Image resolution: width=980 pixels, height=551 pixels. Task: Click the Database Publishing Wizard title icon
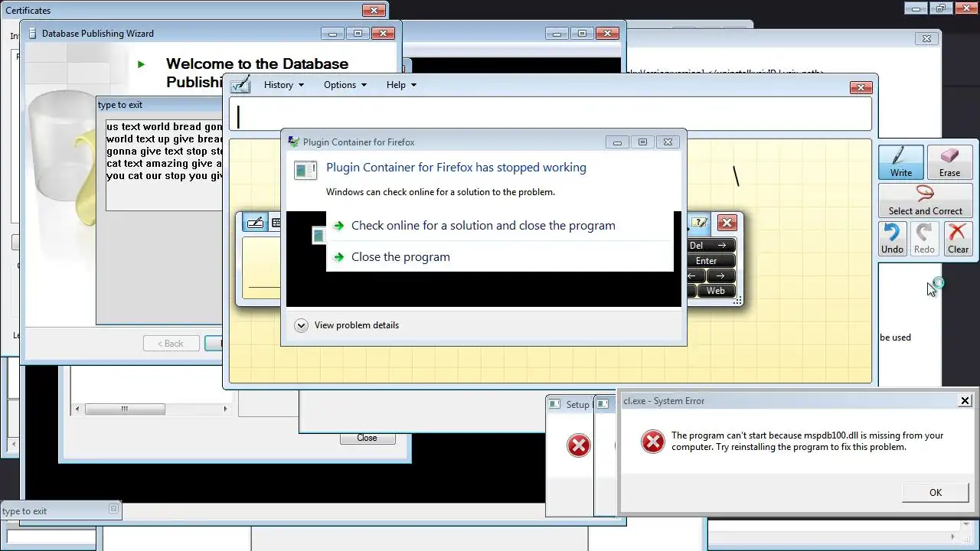click(31, 33)
